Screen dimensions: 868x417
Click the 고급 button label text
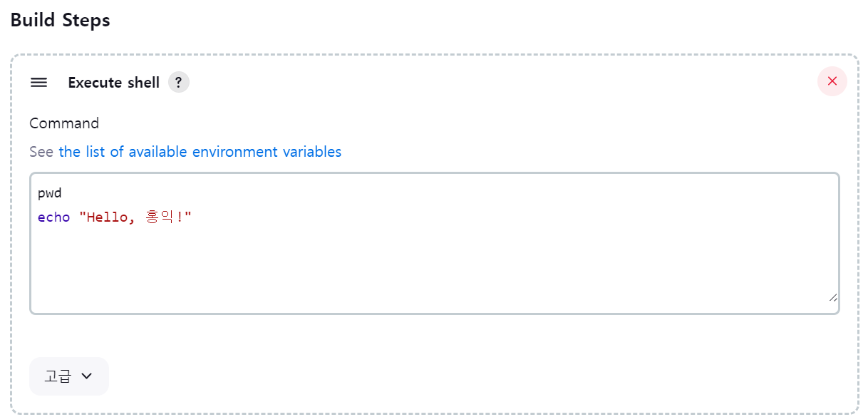[x=58, y=376]
